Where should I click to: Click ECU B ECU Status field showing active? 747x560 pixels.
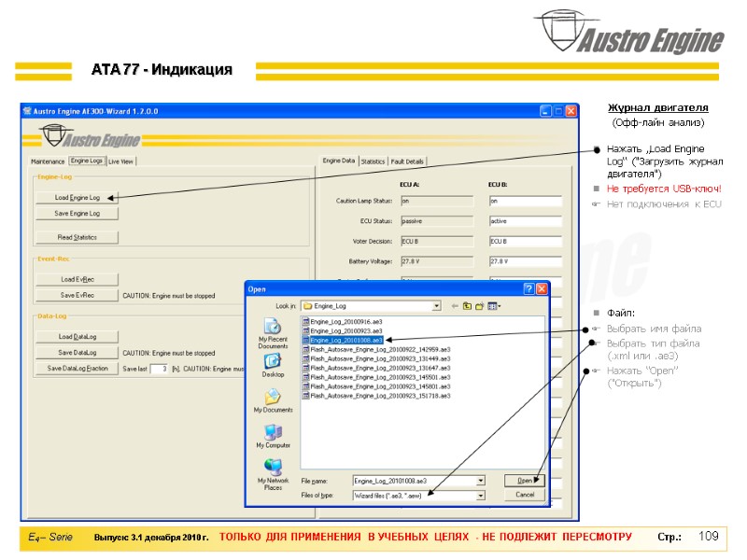point(526,221)
